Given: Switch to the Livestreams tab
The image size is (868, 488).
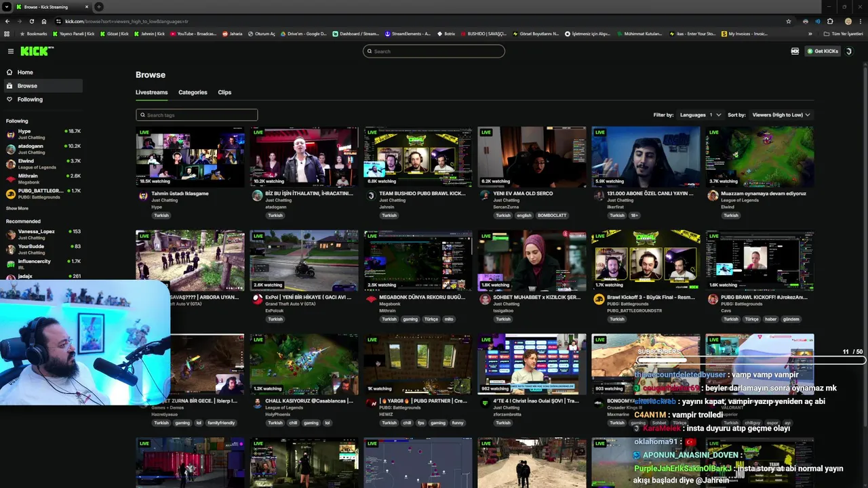Looking at the screenshot, I should pyautogui.click(x=151, y=92).
